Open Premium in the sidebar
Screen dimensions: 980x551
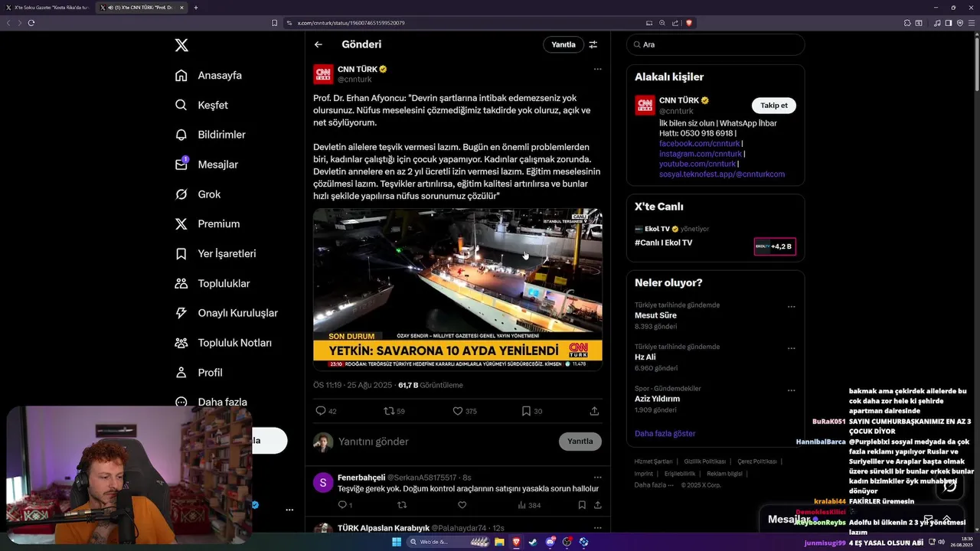click(207, 223)
